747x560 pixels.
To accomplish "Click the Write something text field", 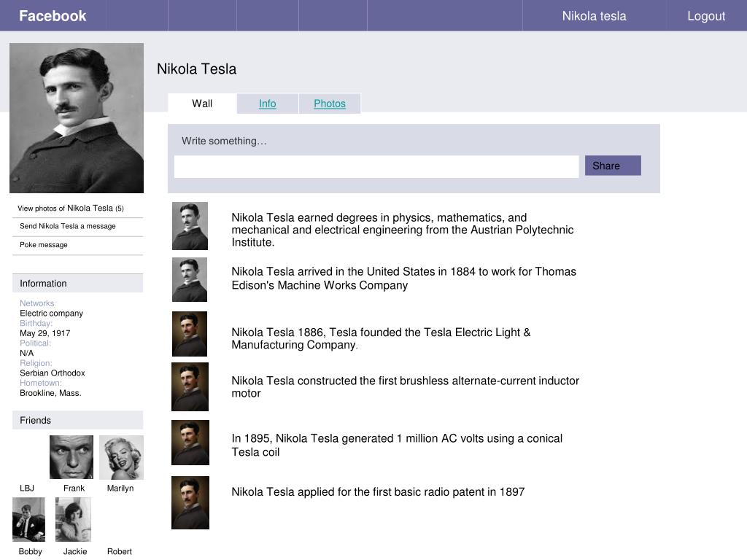I will 376,167.
